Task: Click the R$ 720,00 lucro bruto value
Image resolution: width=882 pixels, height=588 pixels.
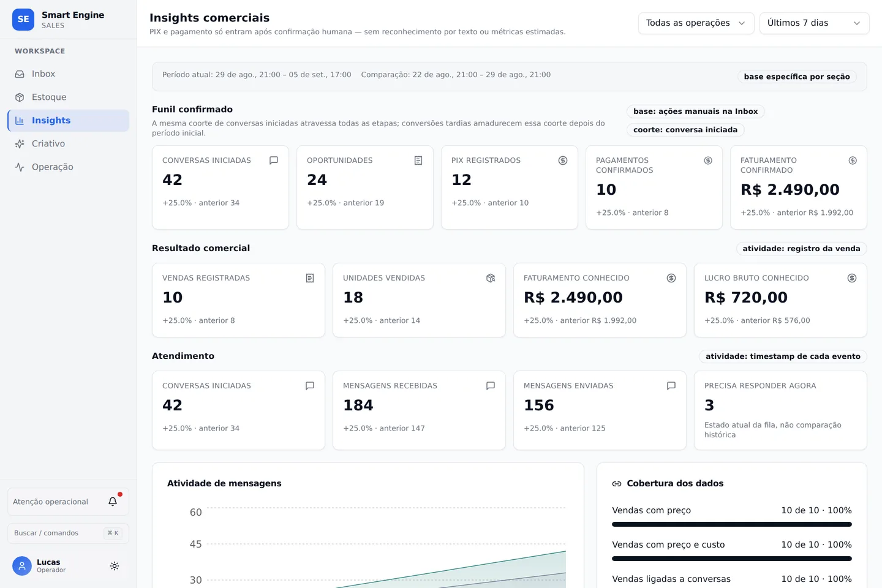Action: pos(746,298)
